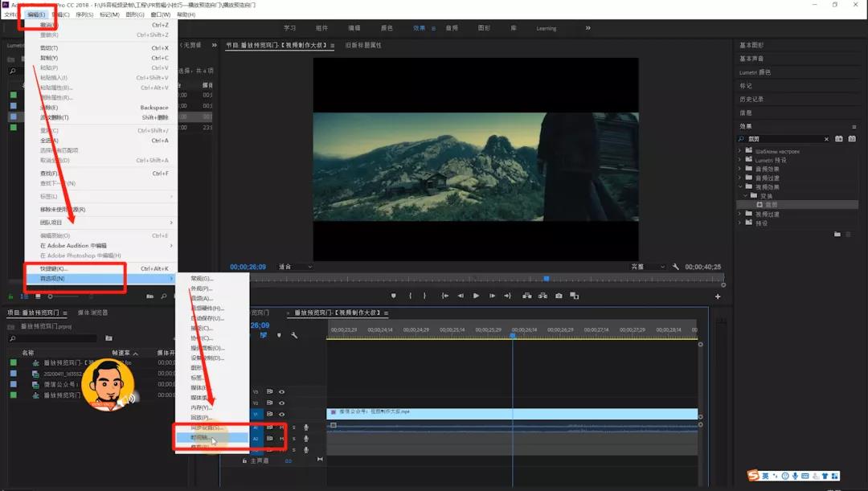Click the Sogou input method S icon
The height and width of the screenshot is (491, 868).
point(753,476)
